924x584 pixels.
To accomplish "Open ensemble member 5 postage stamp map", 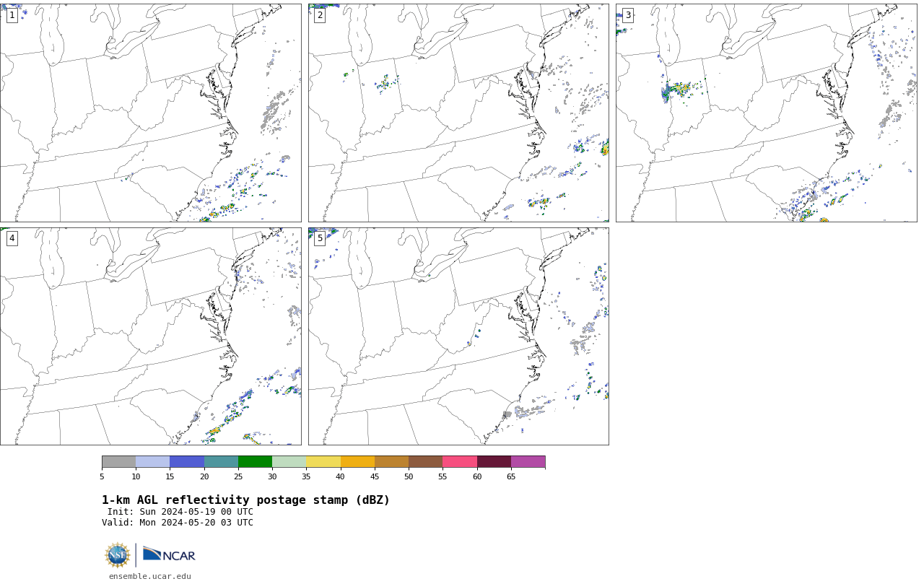I will (x=458, y=336).
